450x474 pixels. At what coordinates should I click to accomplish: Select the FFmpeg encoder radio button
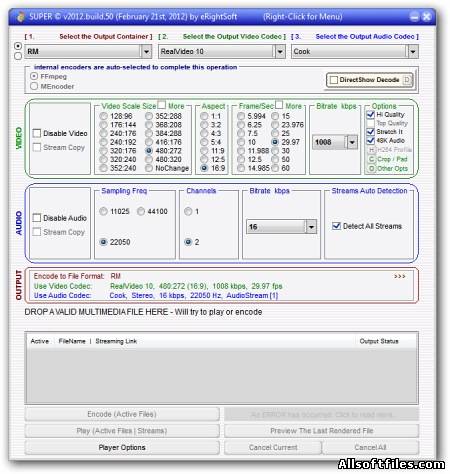pyautogui.click(x=34, y=76)
